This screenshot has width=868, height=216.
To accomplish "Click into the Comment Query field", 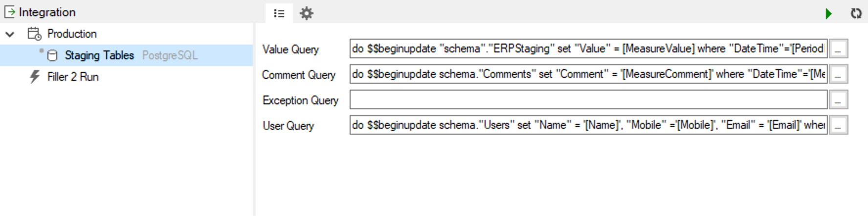I will pyautogui.click(x=588, y=74).
